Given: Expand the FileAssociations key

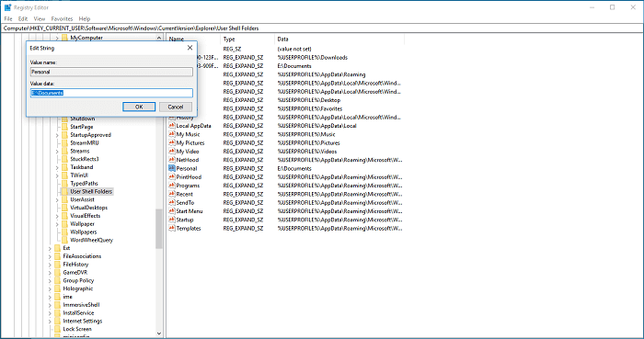Looking at the screenshot, I should coord(50,256).
